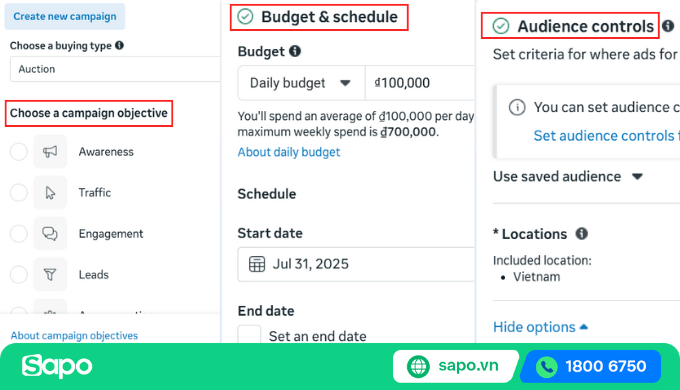
Task: Select the Traffic objective radio button
Action: tap(19, 192)
